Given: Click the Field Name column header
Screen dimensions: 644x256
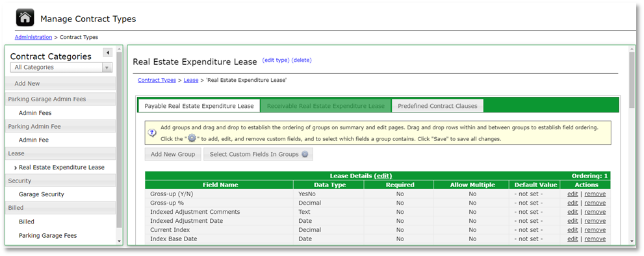Looking at the screenshot, I should (219, 185).
